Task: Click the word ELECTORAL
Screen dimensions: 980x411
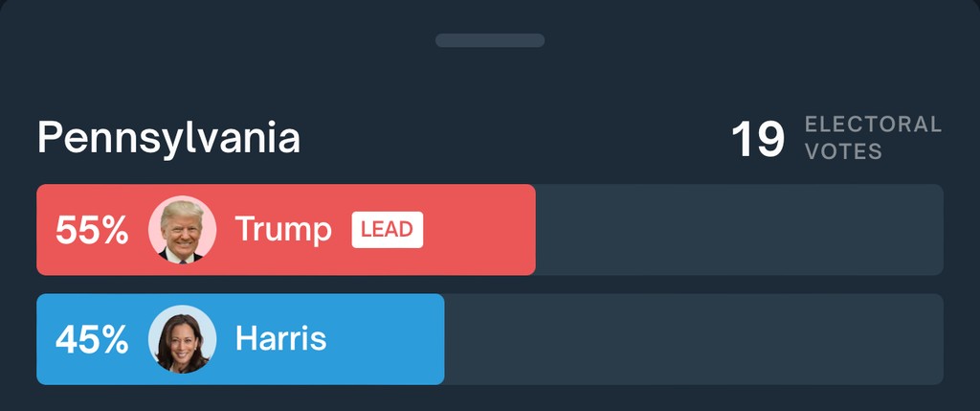Action: point(873,125)
